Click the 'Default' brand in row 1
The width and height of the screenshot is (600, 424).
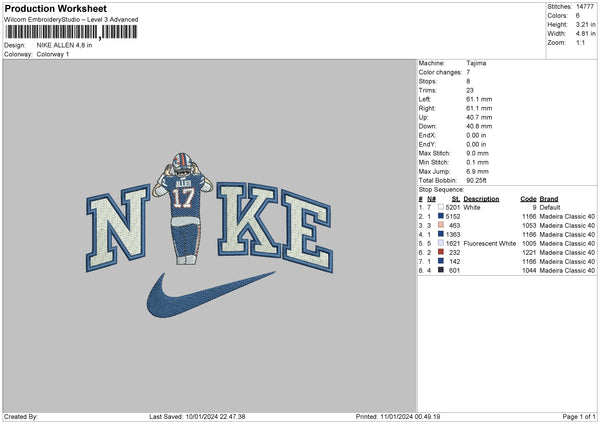[549, 207]
